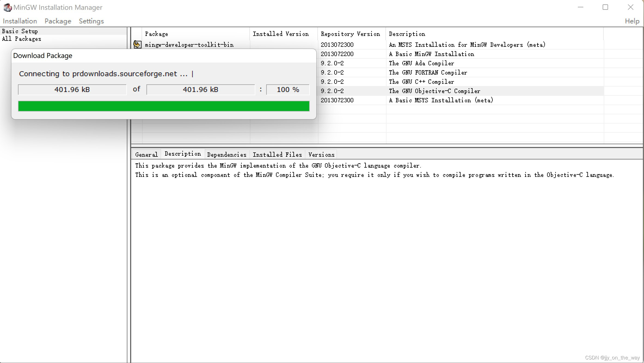Maximize the Installation Manager window
Image resolution: width=644 pixels, height=363 pixels.
pyautogui.click(x=605, y=7)
